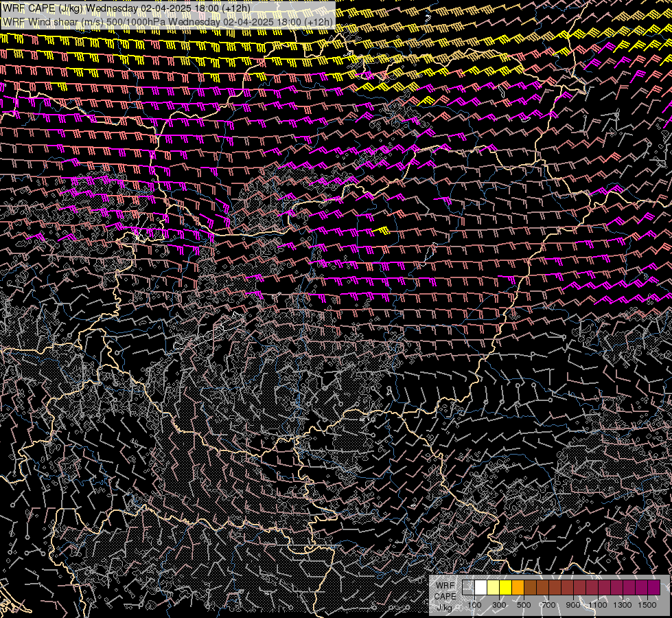Select the orange CAPE legend swatch
This screenshot has width=672, height=618.
pos(518,587)
